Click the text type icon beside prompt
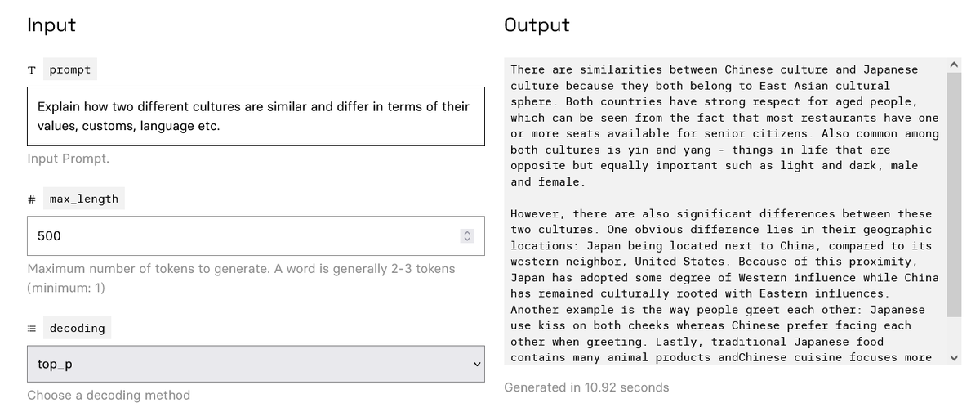 32,70
